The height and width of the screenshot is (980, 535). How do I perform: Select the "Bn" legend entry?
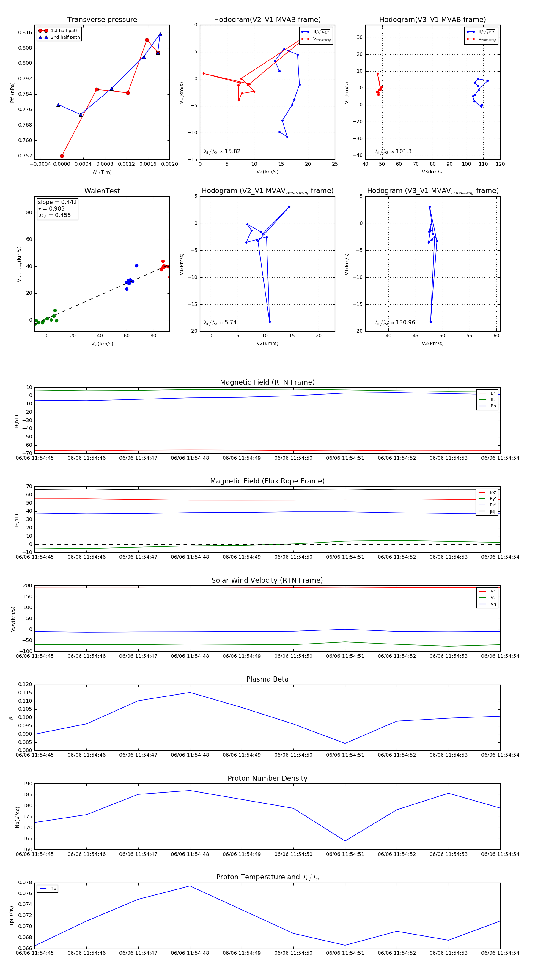point(487,406)
